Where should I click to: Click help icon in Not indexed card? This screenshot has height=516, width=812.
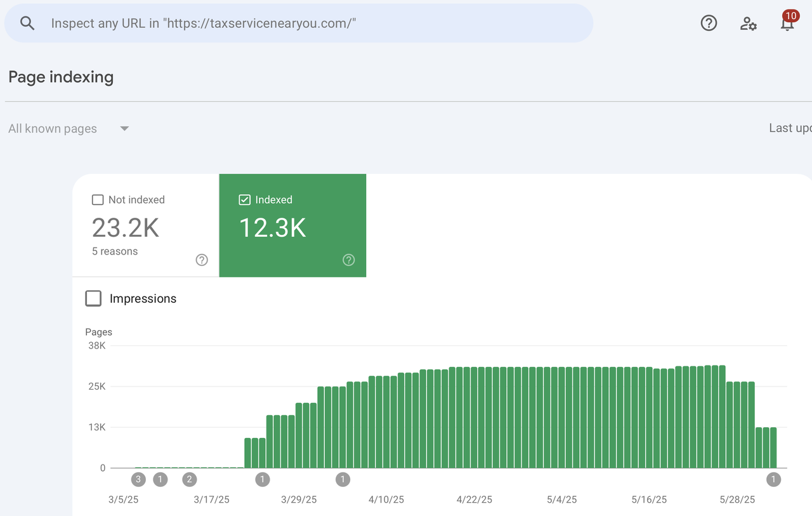202,260
